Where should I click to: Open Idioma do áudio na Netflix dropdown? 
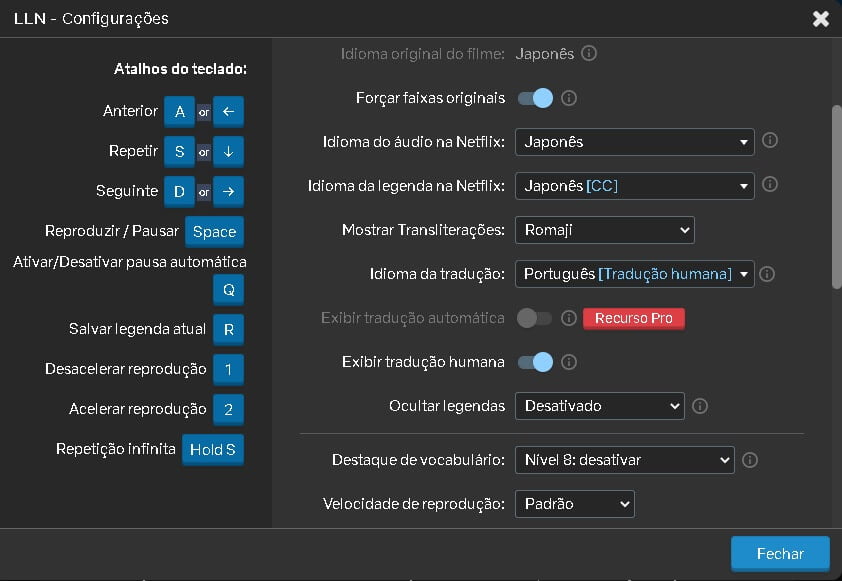click(x=634, y=142)
